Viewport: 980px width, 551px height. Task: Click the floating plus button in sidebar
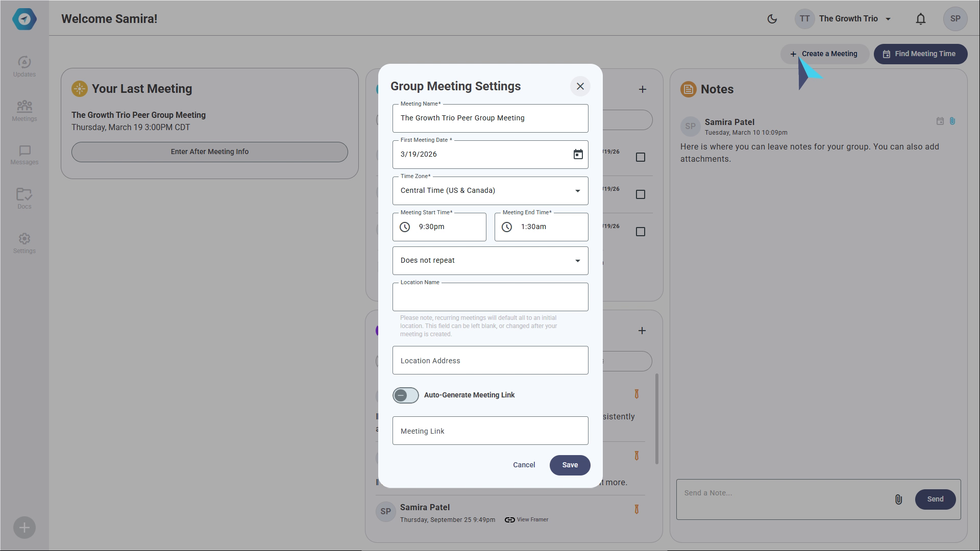[24, 528]
